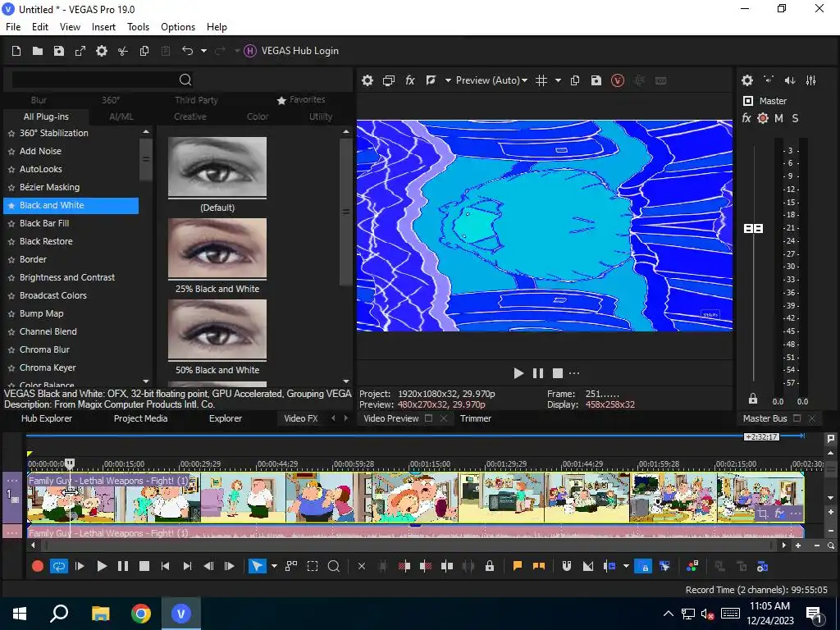Open the undo history dropdown arrow
The width and height of the screenshot is (840, 630).
203,51
